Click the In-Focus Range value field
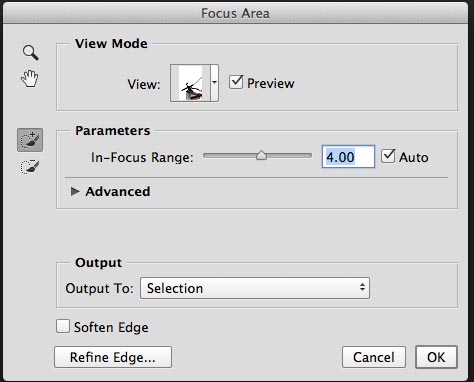Image resolution: width=474 pixels, height=382 pixels. (x=348, y=157)
